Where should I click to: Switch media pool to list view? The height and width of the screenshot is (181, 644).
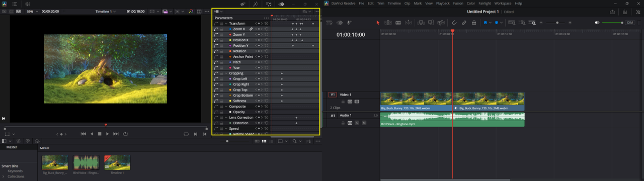(x=271, y=141)
